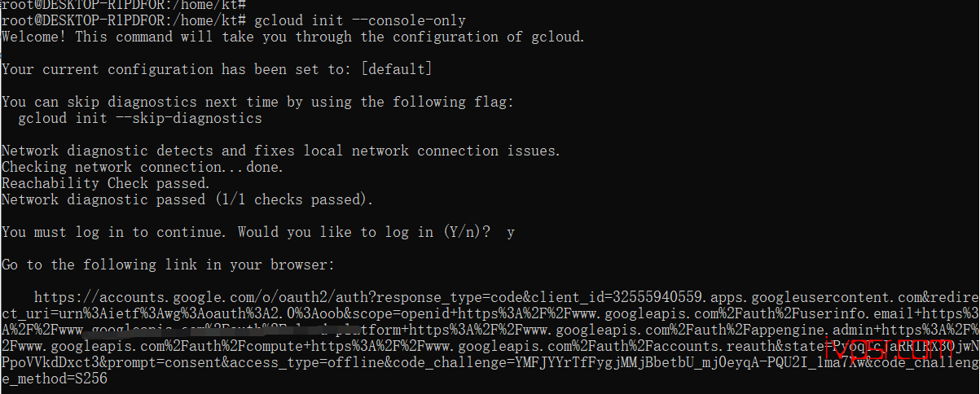Click the 'Reachability Check passed.' line
Viewport: 980px width, 394px height.
[x=106, y=183]
